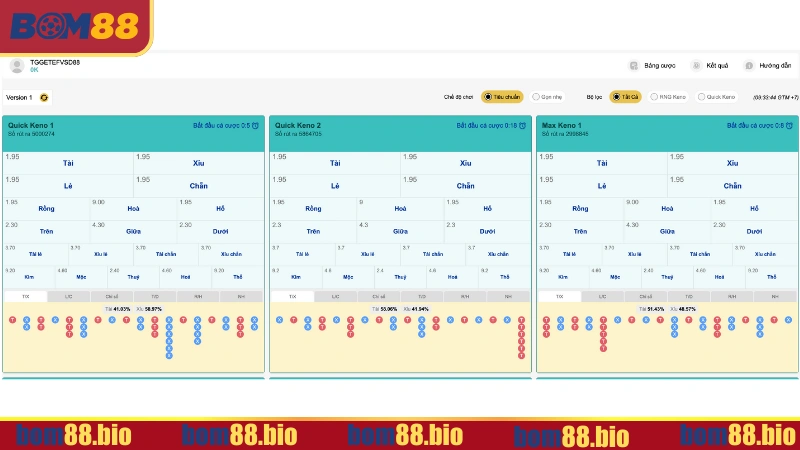Open the T/X history tab in Quick Keno 1
This screenshot has width=800, height=450.
pyautogui.click(x=26, y=296)
